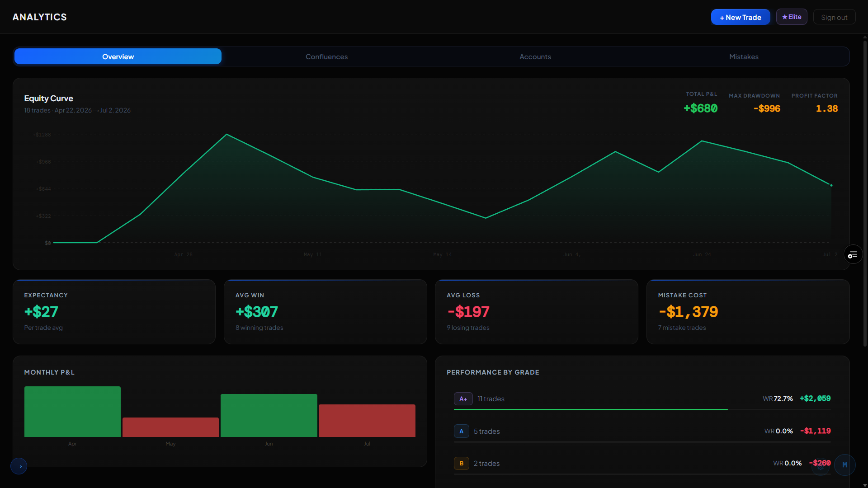Click the 11 trades label
Screen dimensions: 868x488
click(491, 399)
